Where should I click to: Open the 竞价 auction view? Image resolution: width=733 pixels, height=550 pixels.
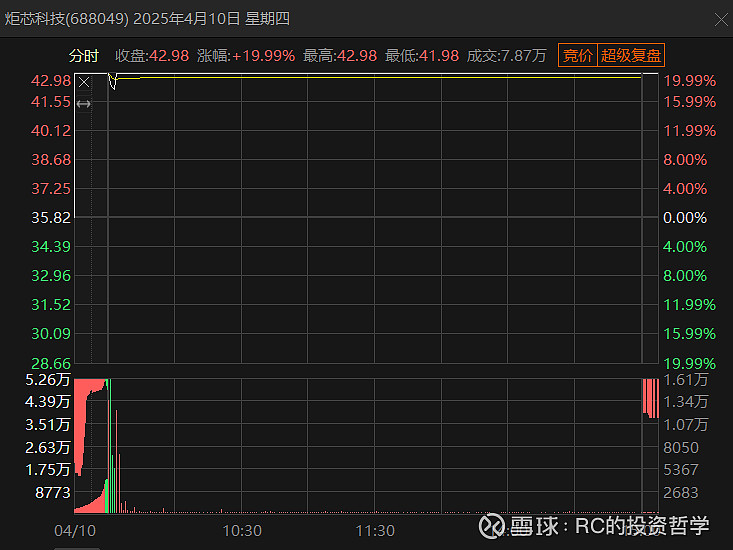tap(577, 56)
